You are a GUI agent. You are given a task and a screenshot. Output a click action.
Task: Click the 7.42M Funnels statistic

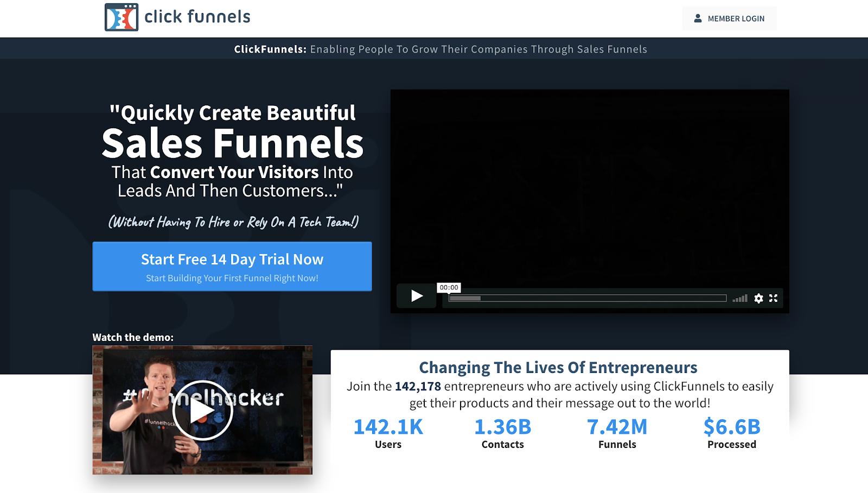click(617, 433)
